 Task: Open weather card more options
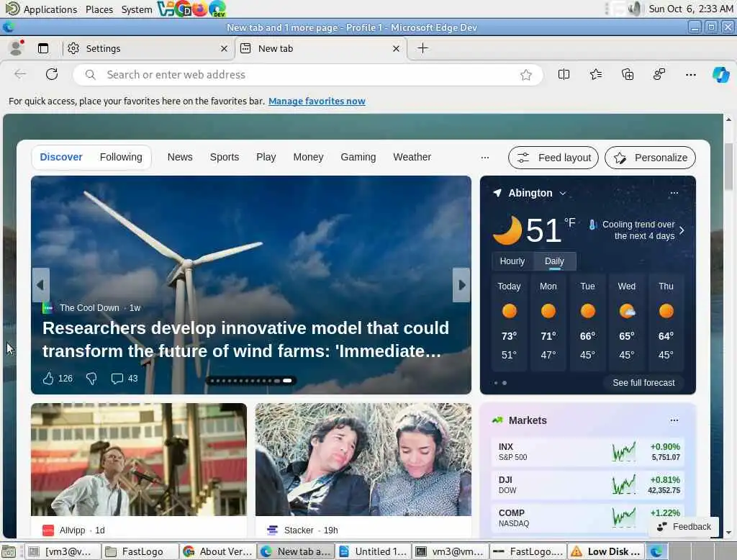point(674,193)
